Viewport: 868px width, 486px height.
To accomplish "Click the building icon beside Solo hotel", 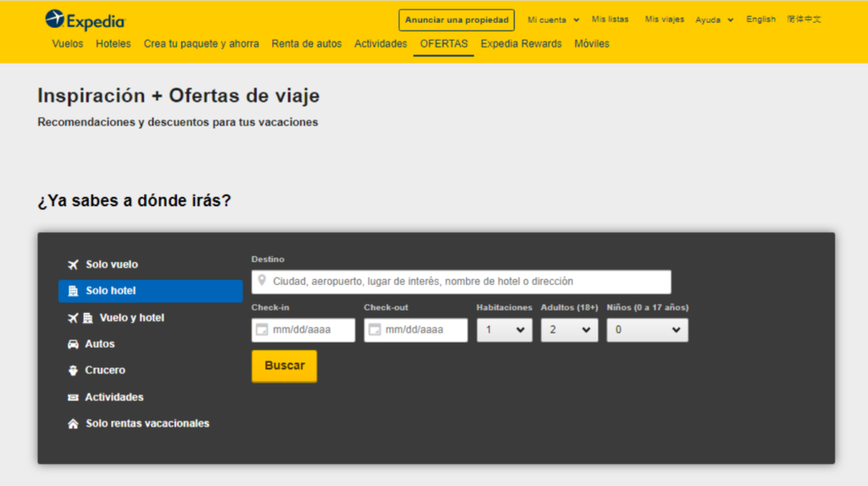I will [73, 291].
